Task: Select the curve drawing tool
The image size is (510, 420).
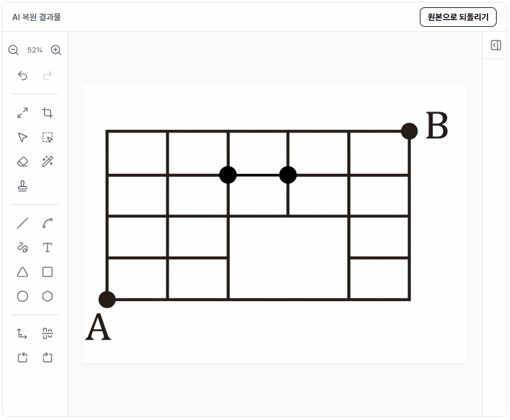Action: [x=48, y=223]
